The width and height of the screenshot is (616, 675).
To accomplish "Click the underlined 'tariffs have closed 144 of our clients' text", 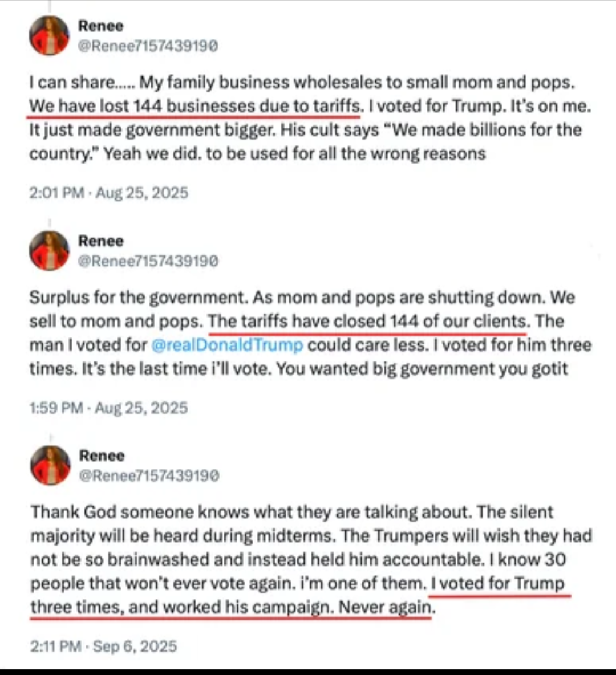I will coord(367,321).
